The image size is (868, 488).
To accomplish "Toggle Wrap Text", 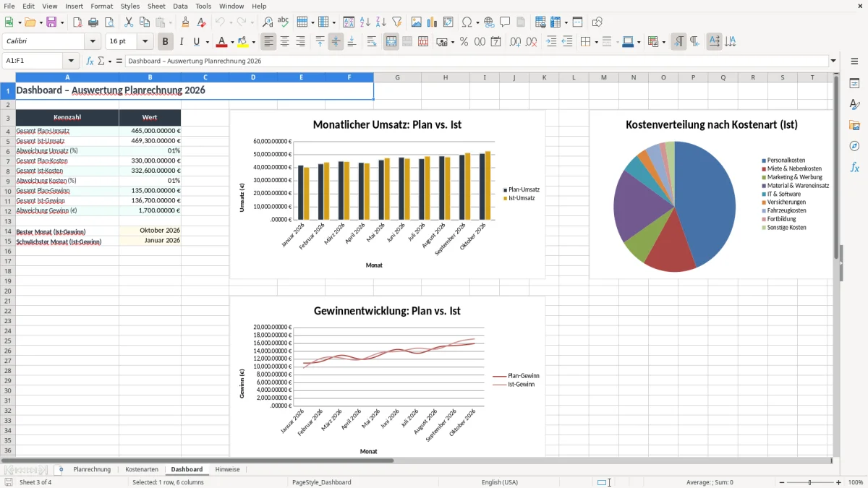I will point(372,42).
